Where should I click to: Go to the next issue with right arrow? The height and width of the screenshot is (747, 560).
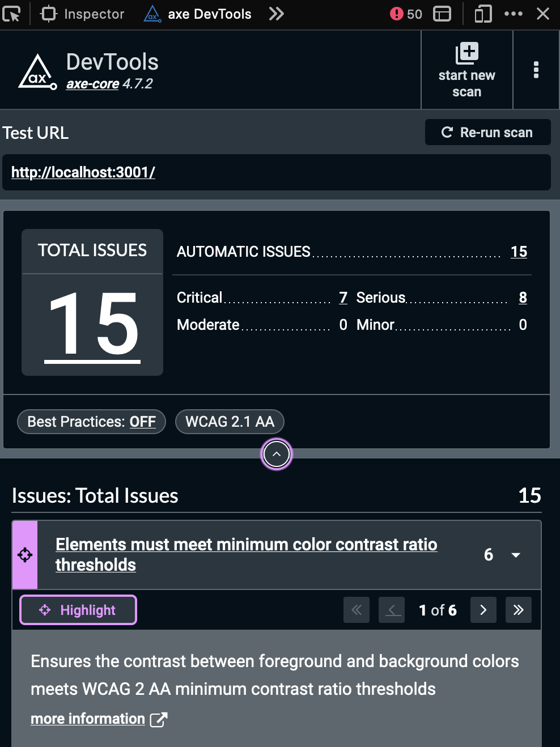[x=483, y=610]
